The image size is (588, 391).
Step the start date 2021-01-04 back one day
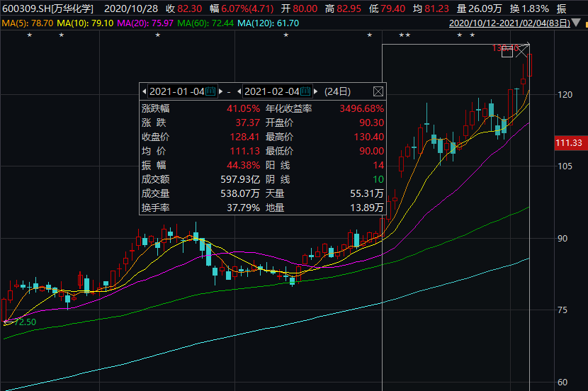coord(145,91)
